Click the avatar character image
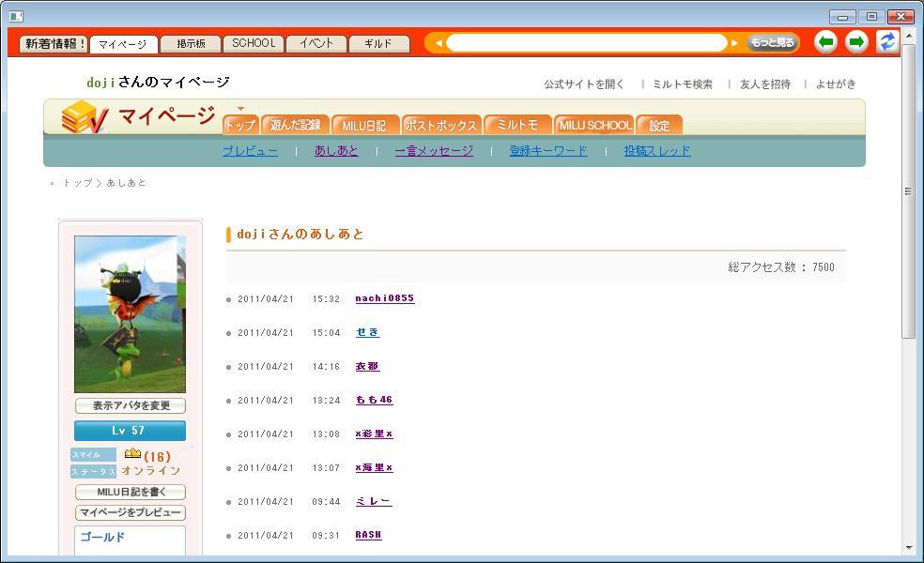Image resolution: width=924 pixels, height=563 pixels. click(x=130, y=314)
